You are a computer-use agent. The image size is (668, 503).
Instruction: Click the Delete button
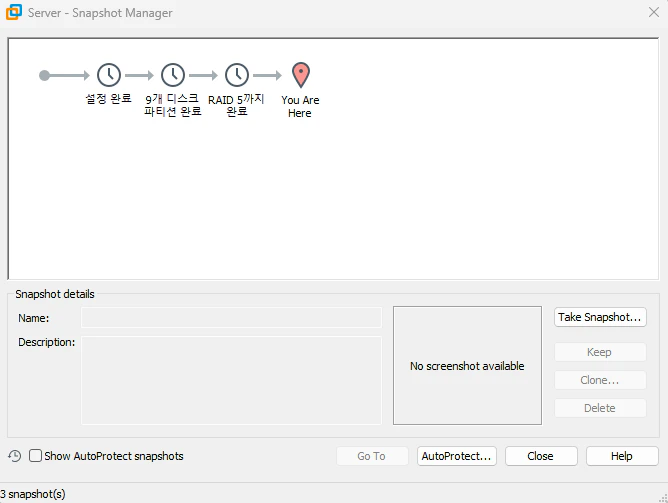tap(600, 408)
